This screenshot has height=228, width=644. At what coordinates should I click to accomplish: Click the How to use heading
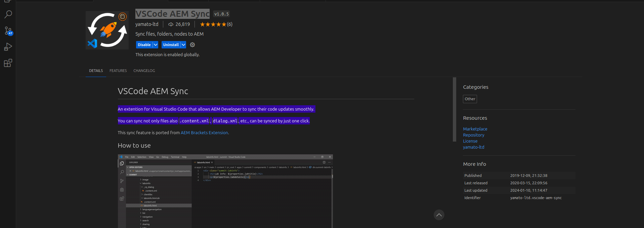(x=134, y=146)
